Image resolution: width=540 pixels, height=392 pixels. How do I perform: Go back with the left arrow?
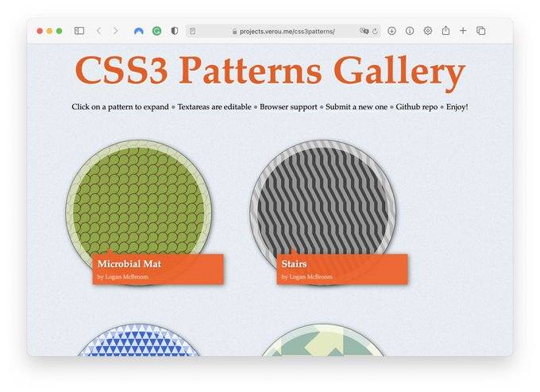tap(98, 31)
